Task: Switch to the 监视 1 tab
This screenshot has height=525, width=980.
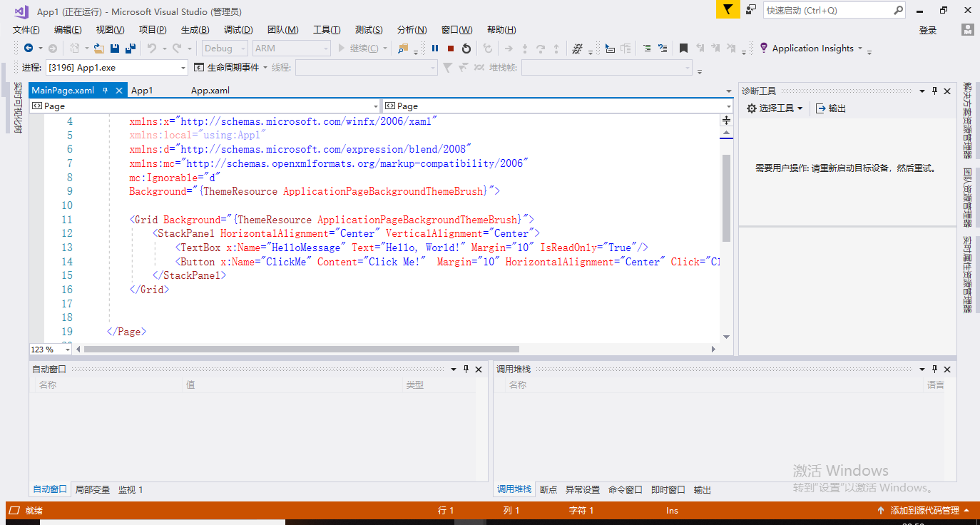Action: click(x=131, y=489)
